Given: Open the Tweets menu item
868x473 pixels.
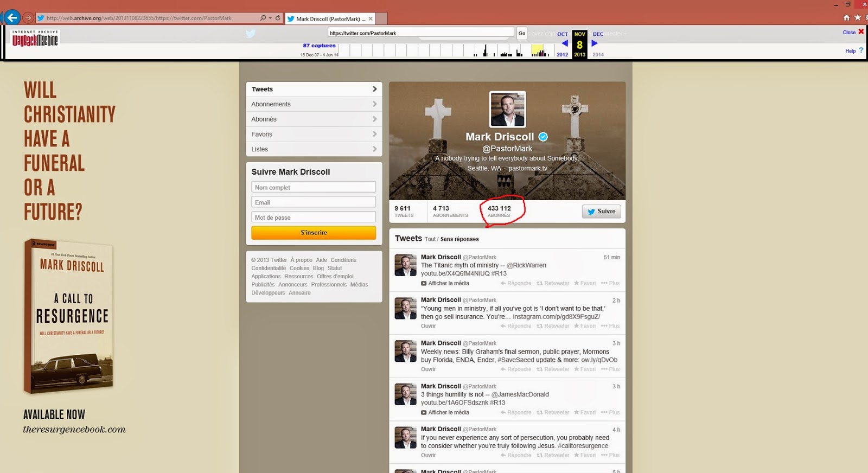Looking at the screenshot, I should [x=314, y=89].
